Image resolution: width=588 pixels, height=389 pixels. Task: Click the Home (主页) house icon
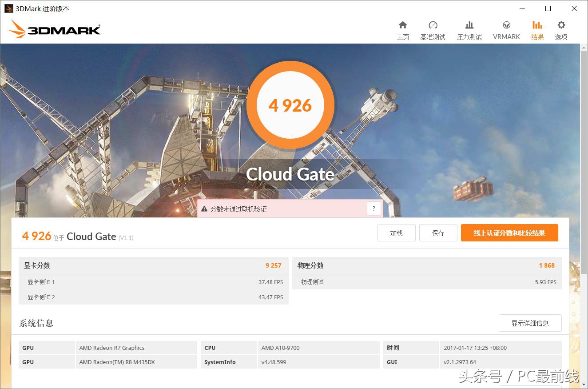pyautogui.click(x=403, y=25)
